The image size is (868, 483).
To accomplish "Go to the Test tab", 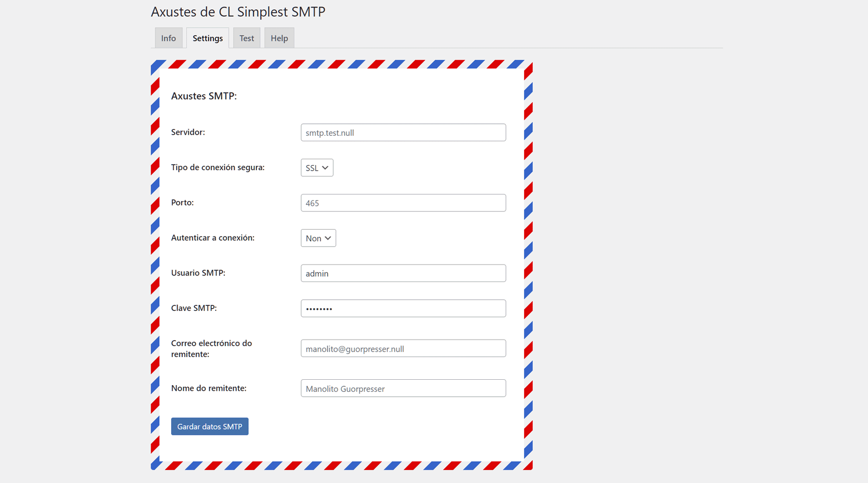I will pos(247,38).
